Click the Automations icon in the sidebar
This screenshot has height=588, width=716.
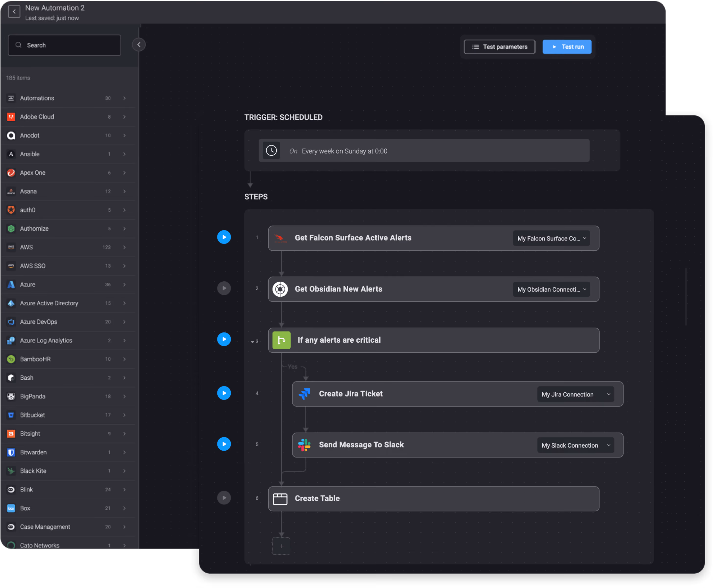coord(11,98)
